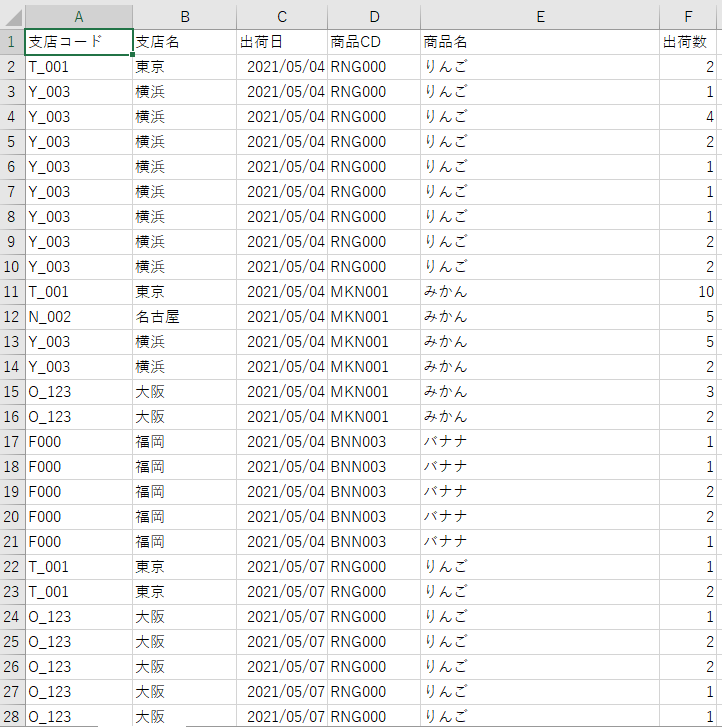
Task: Select column E header
Action: tap(539, 17)
